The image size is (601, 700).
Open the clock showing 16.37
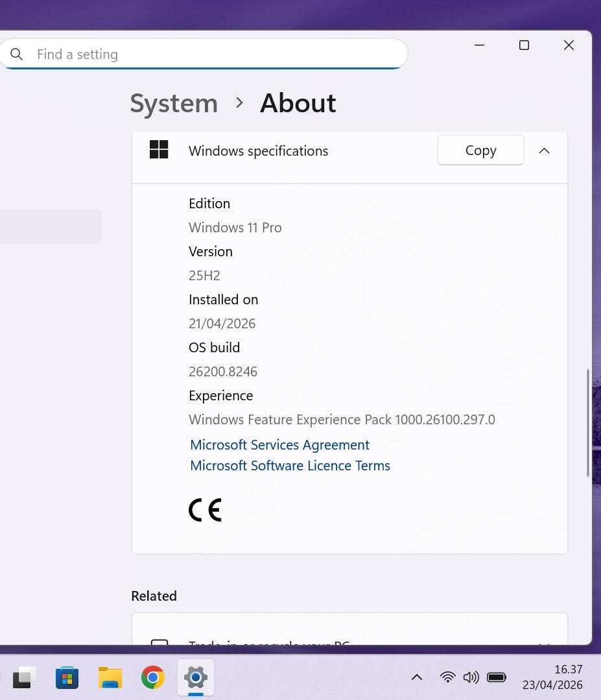coord(552,677)
